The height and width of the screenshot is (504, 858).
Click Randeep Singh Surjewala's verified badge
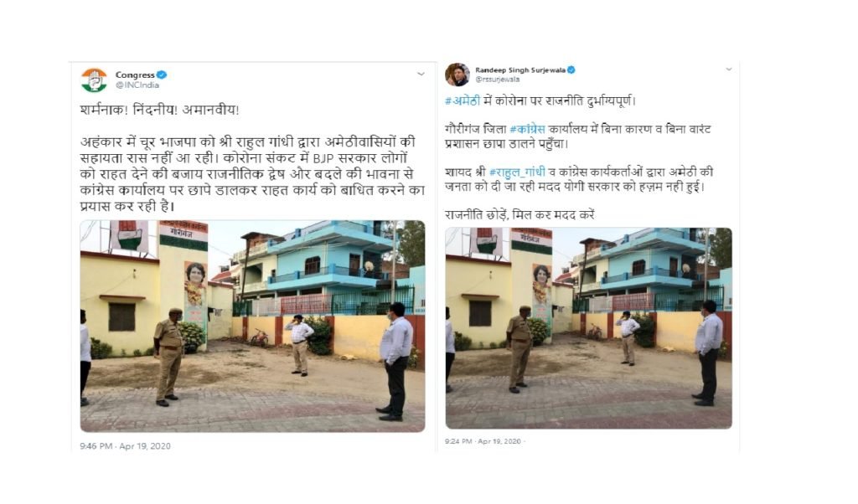571,70
